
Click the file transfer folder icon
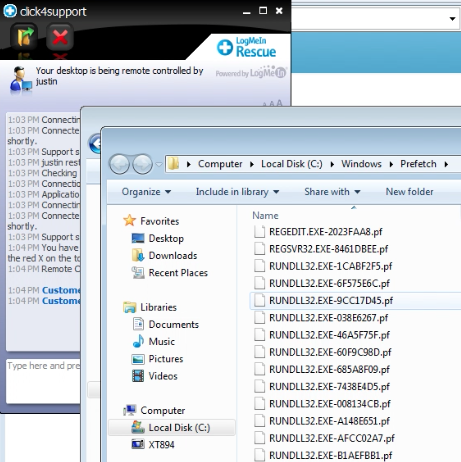pyautogui.click(x=24, y=37)
